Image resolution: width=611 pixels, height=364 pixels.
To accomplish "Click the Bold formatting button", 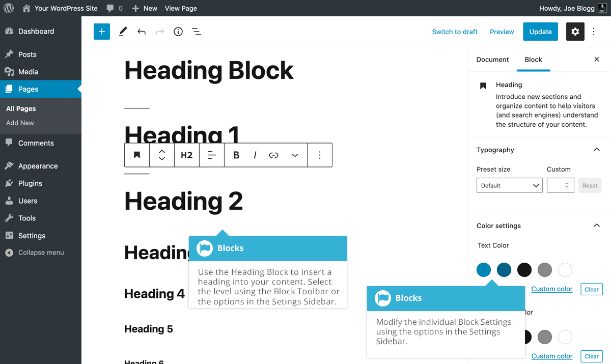I will [236, 155].
